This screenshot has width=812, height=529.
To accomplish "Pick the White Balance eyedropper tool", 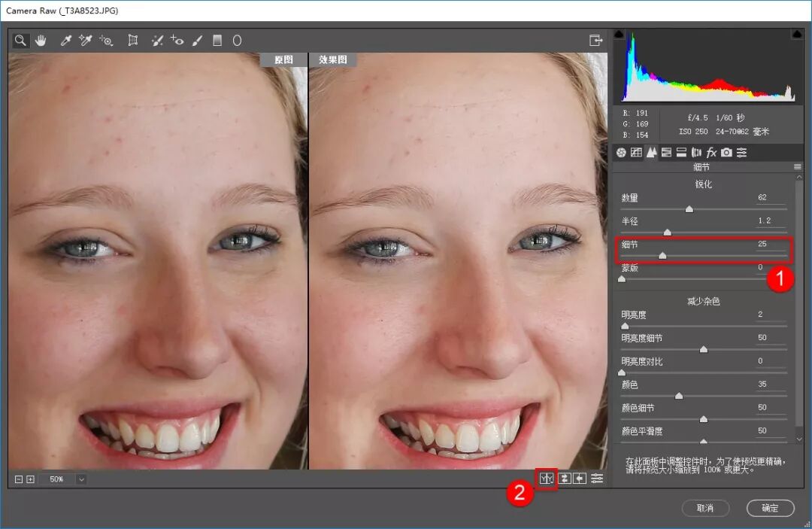I will coord(65,41).
